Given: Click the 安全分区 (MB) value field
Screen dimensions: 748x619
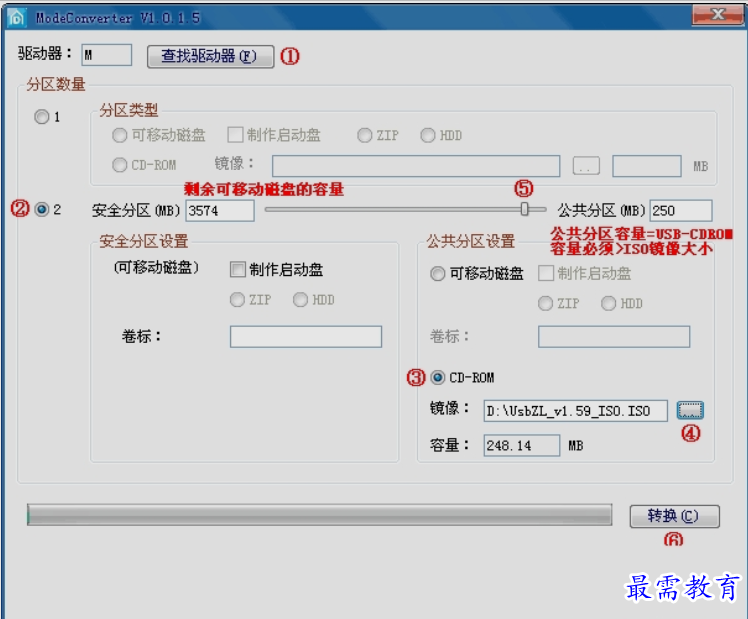Looking at the screenshot, I should pos(220,210).
